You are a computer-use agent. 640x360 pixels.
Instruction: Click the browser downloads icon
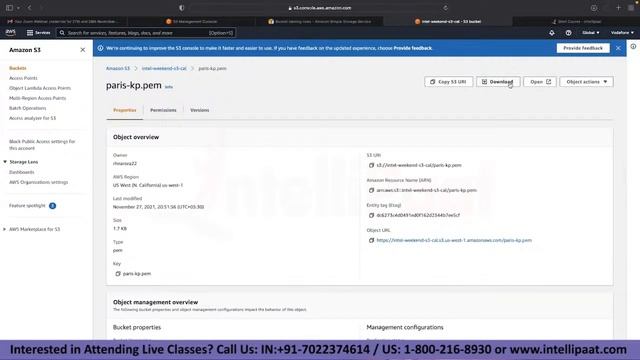(x=593, y=8)
